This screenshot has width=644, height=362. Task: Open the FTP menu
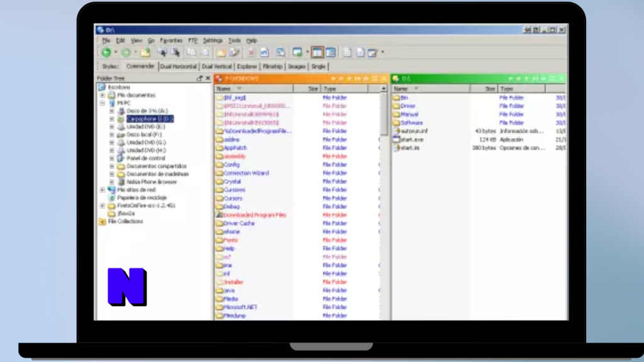[x=192, y=41]
